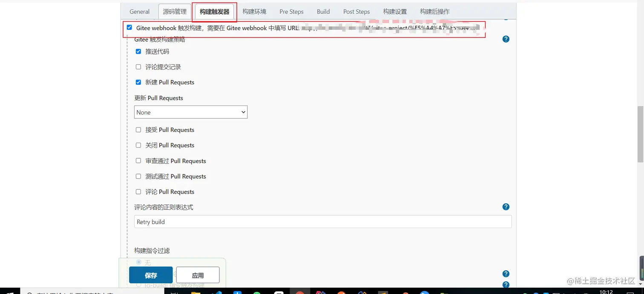The height and width of the screenshot is (294, 644).
Task: Enable 评论 Pull Requests checkbox
Action: point(138,191)
